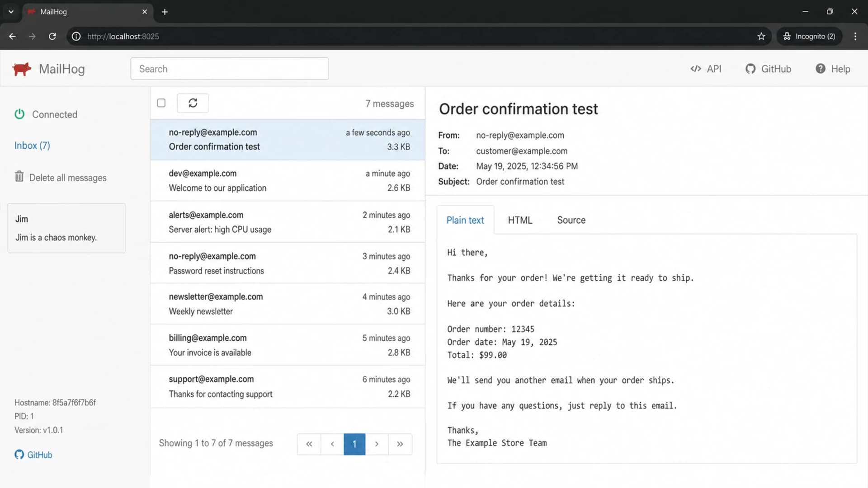Click the refresh messages icon button
868x488 pixels.
(193, 103)
